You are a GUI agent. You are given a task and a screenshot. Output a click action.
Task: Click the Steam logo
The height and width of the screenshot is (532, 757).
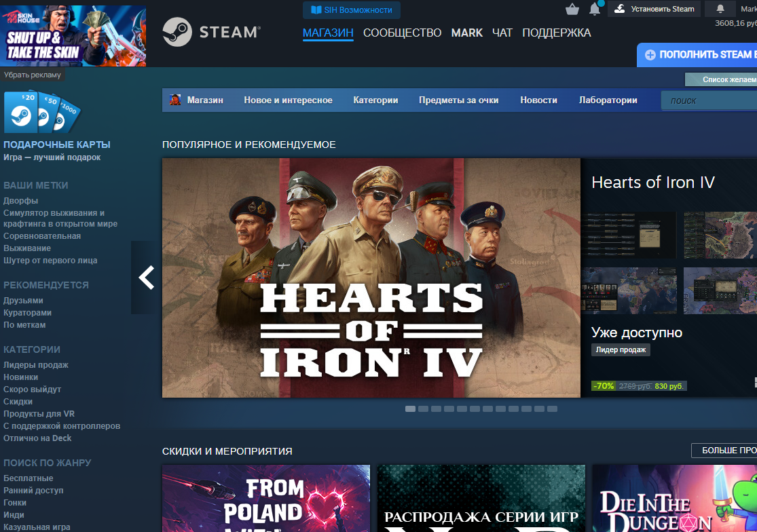pyautogui.click(x=211, y=32)
